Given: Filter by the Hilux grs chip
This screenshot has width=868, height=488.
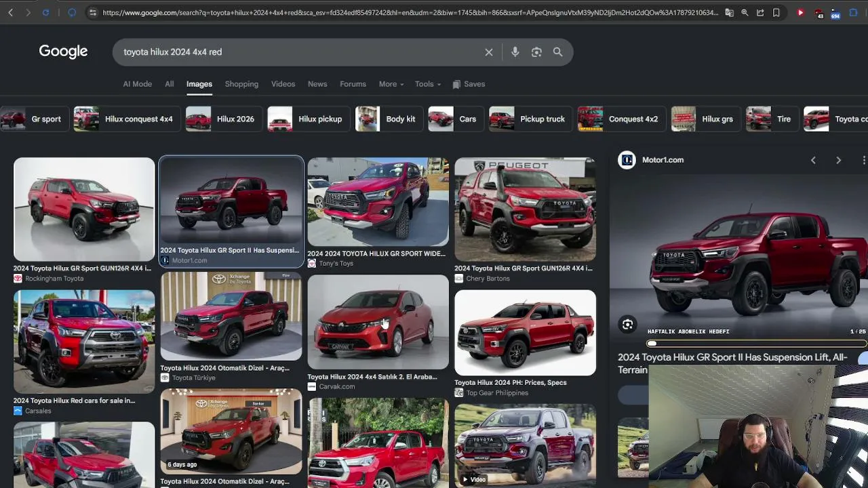Looking at the screenshot, I should (x=705, y=119).
